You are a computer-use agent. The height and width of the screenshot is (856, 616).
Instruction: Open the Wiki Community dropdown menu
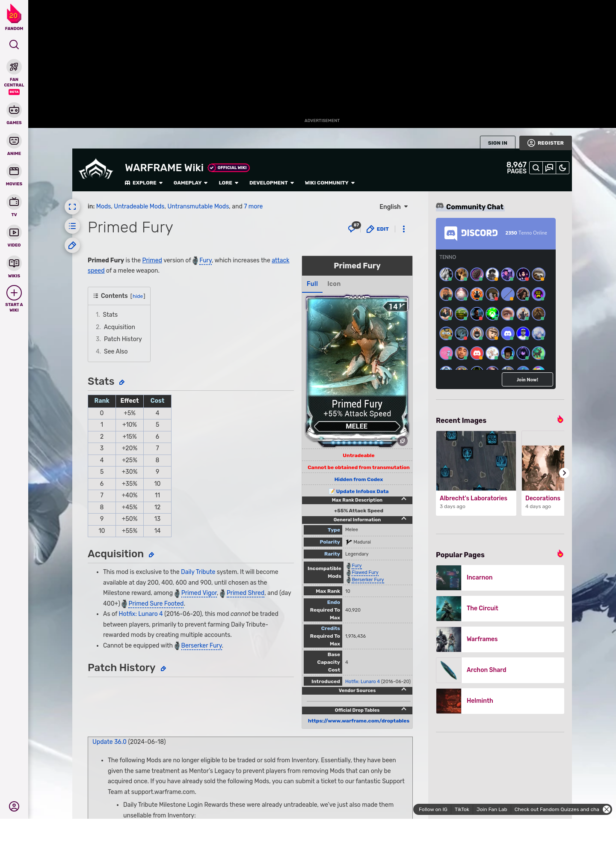pyautogui.click(x=330, y=183)
